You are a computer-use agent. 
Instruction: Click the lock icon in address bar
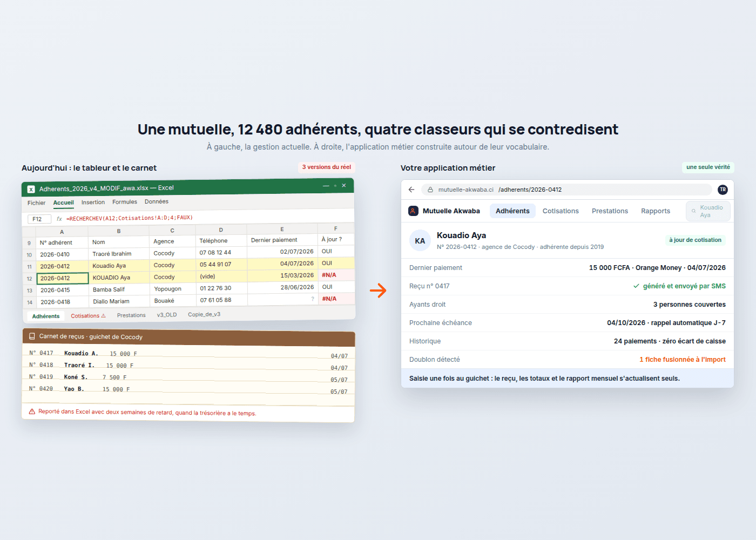[x=430, y=190]
